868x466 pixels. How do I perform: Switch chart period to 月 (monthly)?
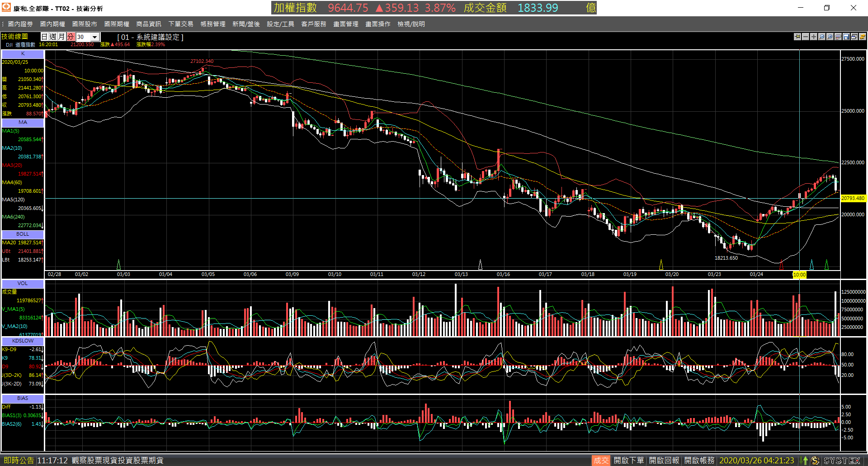(x=62, y=37)
